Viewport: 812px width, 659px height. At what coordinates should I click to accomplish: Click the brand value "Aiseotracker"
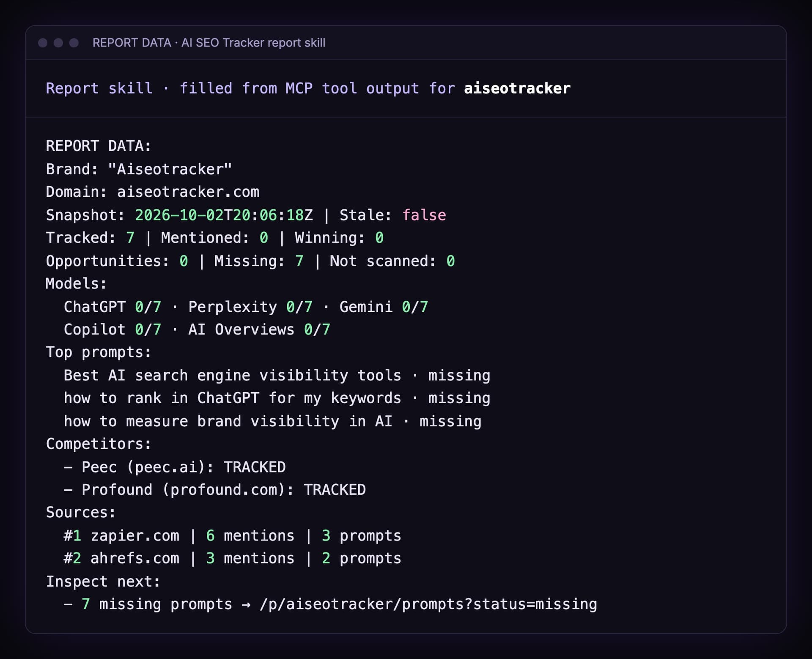(170, 169)
